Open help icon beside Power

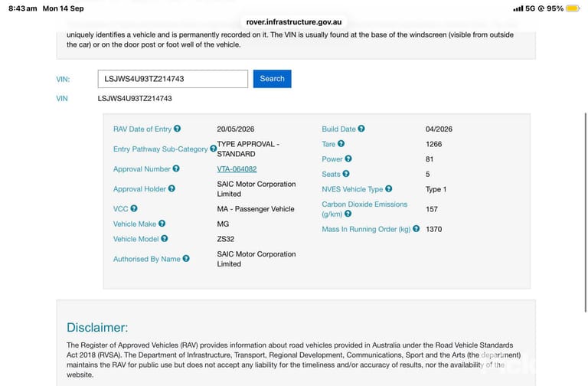point(348,159)
